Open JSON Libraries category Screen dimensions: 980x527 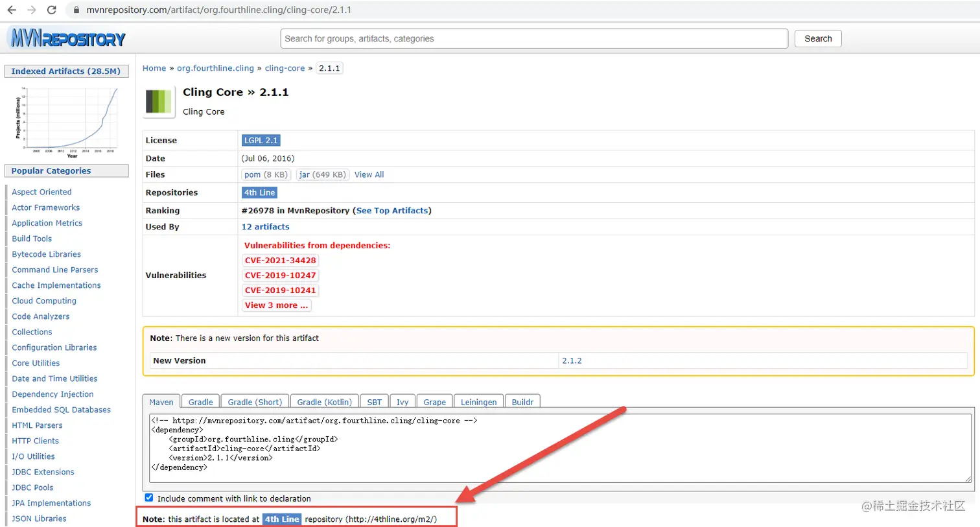(39, 519)
